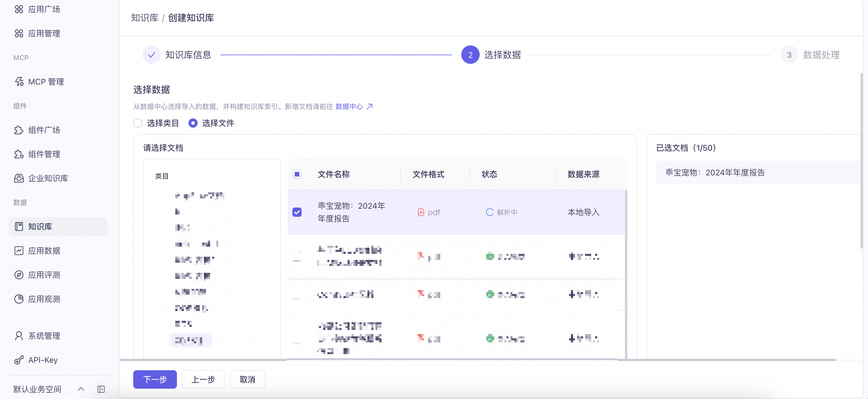
Task: Expand the 默认业务空间 workspace chevron
Action: point(81,389)
